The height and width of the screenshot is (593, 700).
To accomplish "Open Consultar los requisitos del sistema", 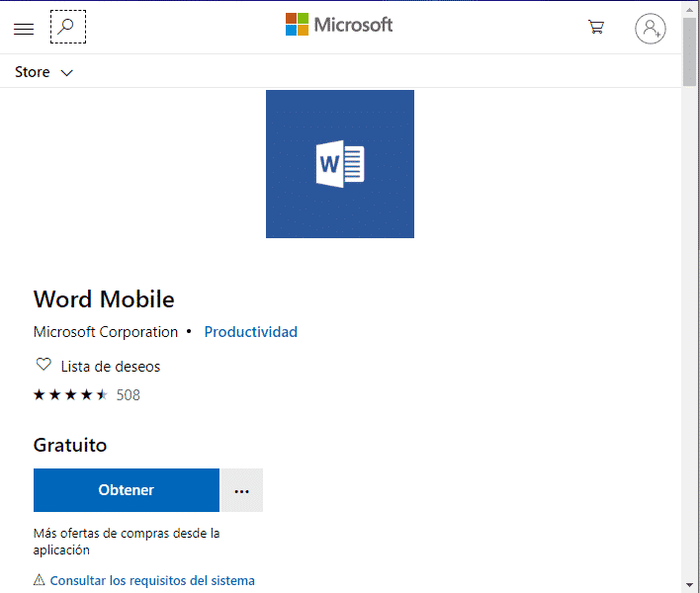I will (152, 581).
